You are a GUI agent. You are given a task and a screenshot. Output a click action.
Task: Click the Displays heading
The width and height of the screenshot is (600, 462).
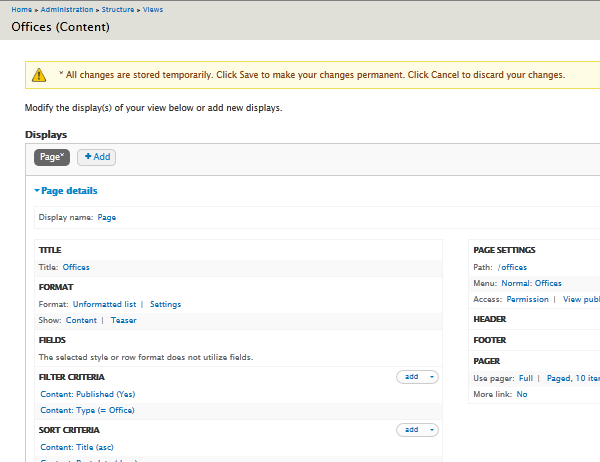46,135
